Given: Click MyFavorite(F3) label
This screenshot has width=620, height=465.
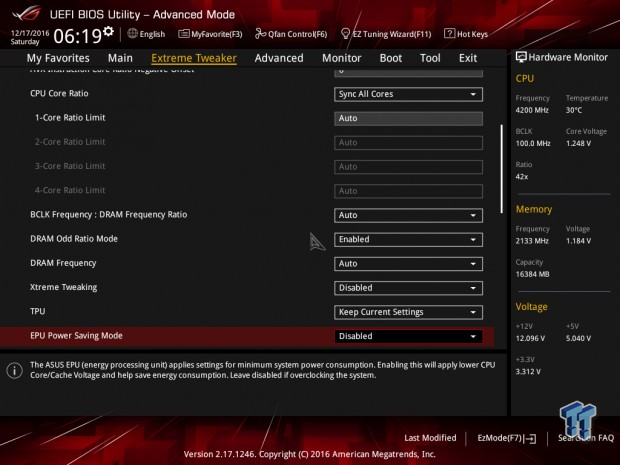Looking at the screenshot, I should (217, 34).
